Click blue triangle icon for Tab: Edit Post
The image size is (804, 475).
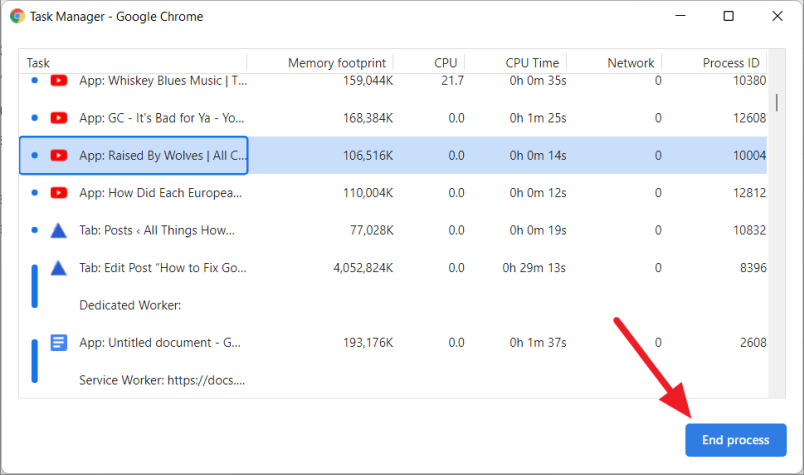[59, 268]
